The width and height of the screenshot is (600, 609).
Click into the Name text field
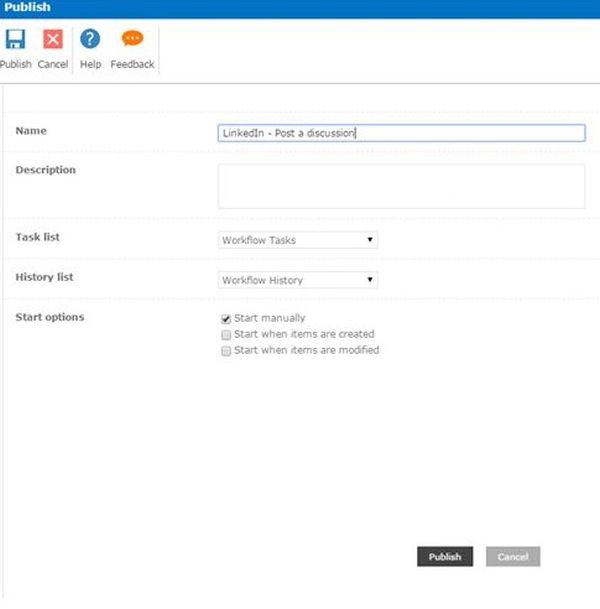(400, 133)
